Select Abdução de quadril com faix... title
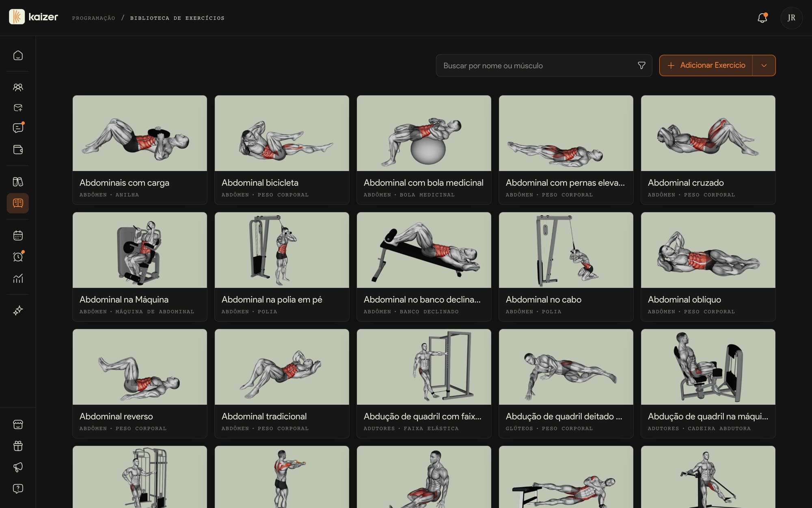Screen dimensions: 812x508 click(x=423, y=417)
